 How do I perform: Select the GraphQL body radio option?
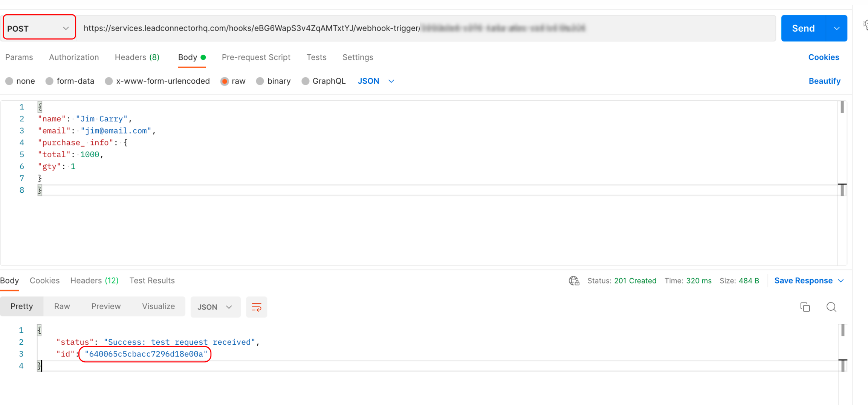click(306, 81)
